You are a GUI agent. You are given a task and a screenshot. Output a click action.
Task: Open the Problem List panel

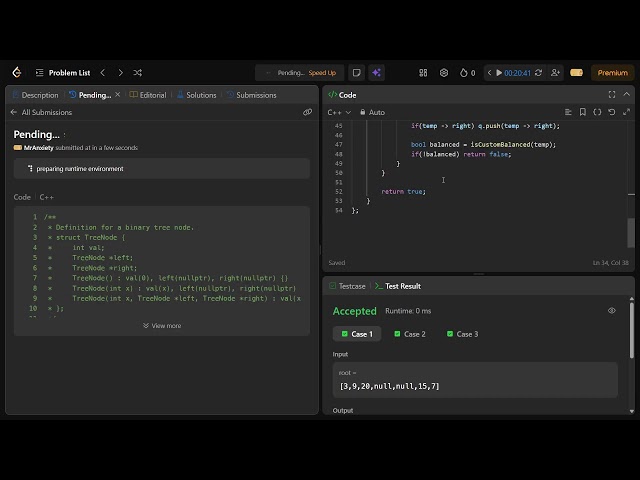click(x=63, y=73)
